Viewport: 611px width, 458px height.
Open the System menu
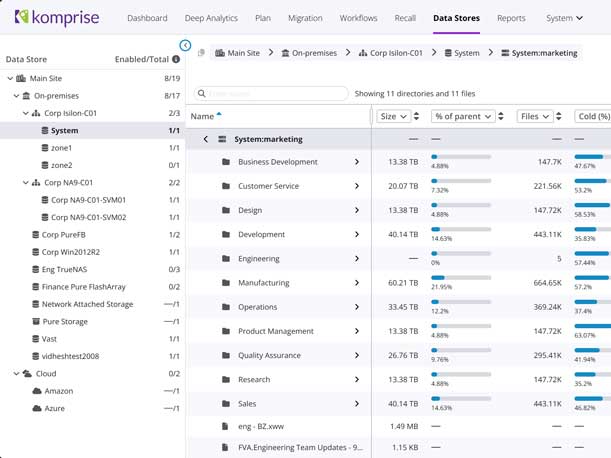[x=564, y=18]
